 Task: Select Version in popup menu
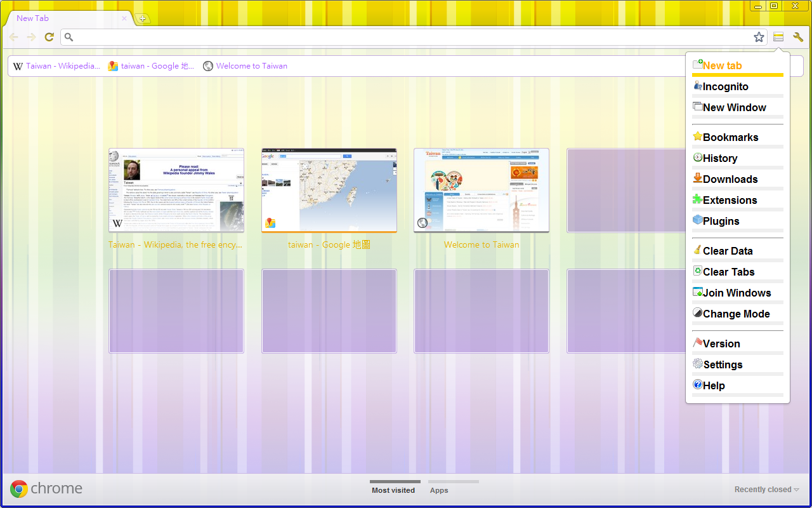click(738, 344)
